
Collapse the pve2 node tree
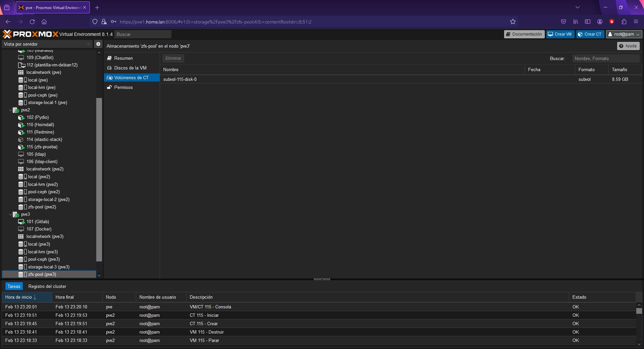(x=10, y=110)
